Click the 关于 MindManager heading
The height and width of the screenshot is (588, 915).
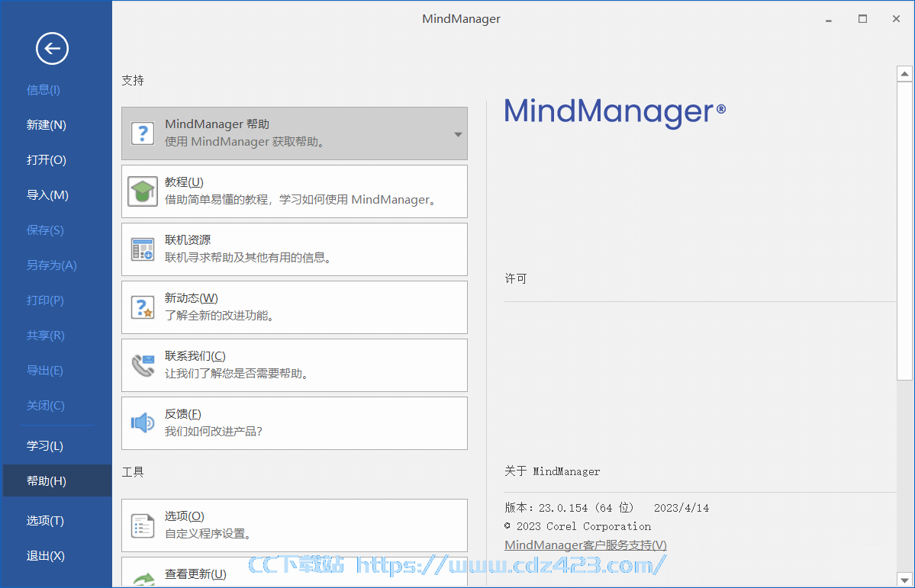[x=552, y=471]
